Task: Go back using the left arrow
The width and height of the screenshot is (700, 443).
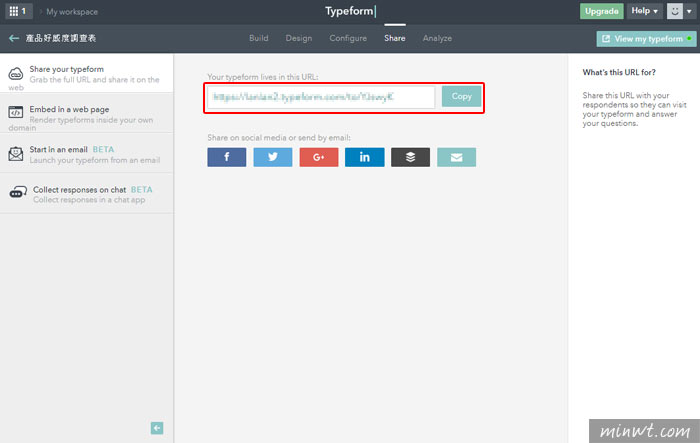Action: (x=14, y=38)
